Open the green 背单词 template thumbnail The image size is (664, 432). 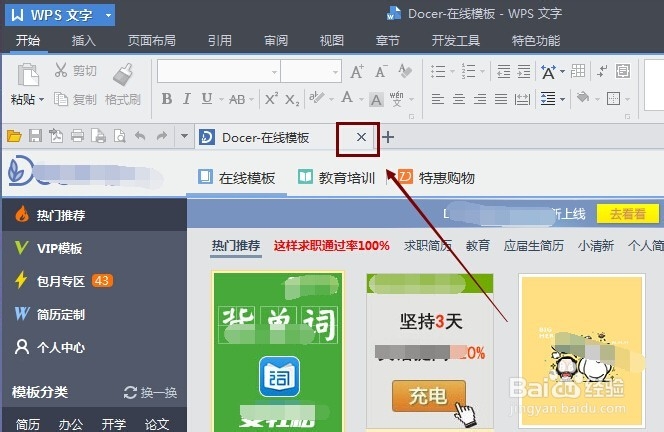click(278, 352)
